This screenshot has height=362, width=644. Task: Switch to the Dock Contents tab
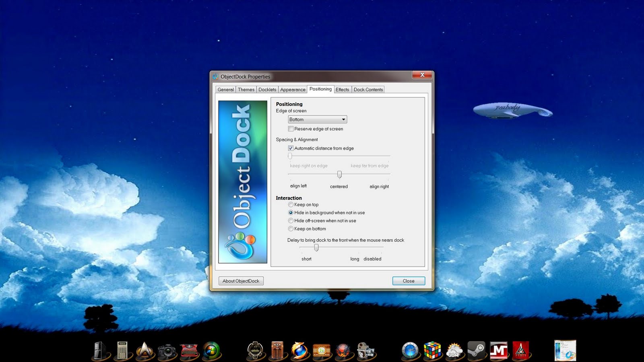(368, 90)
